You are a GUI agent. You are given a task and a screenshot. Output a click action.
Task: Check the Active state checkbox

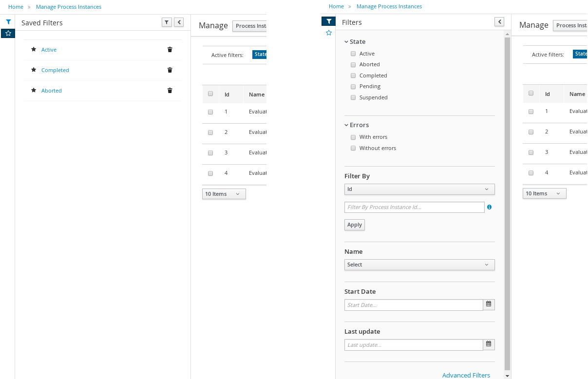pos(353,54)
